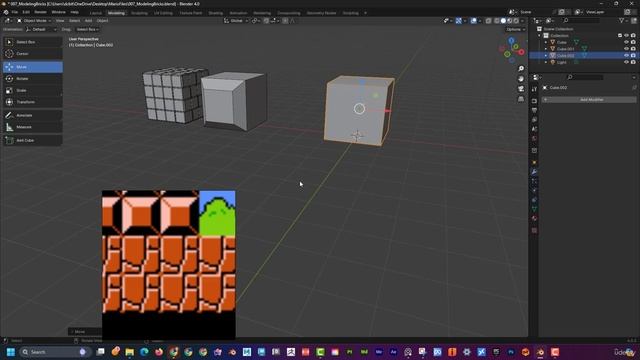
Task: Toggle the camera view icon
Action: point(521,89)
